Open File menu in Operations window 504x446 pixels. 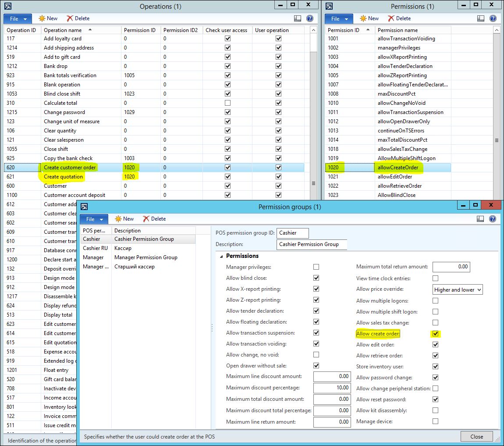pos(18,18)
